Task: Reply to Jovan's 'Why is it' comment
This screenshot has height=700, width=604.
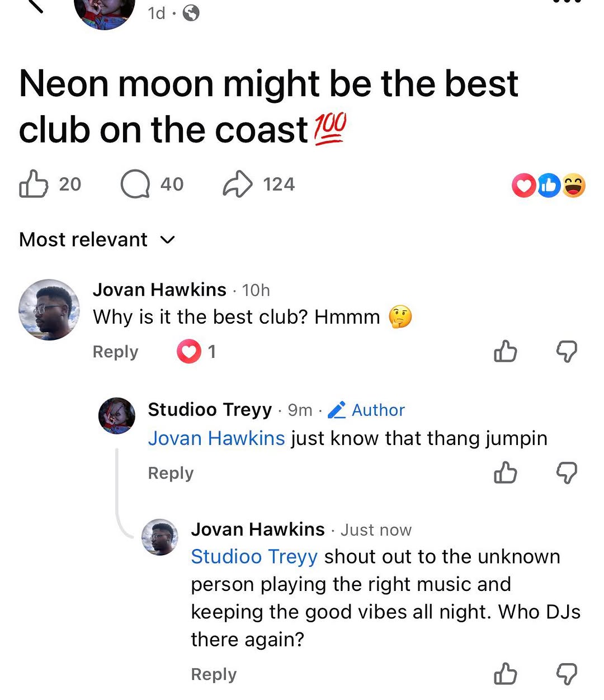Action: coord(115,352)
